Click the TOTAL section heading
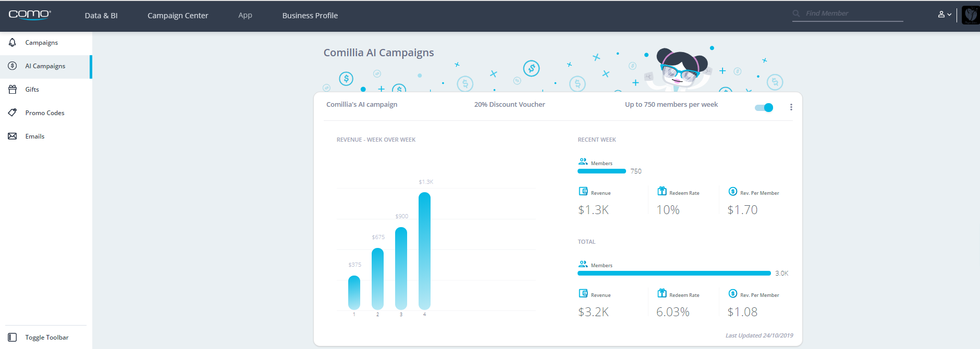 tap(586, 242)
